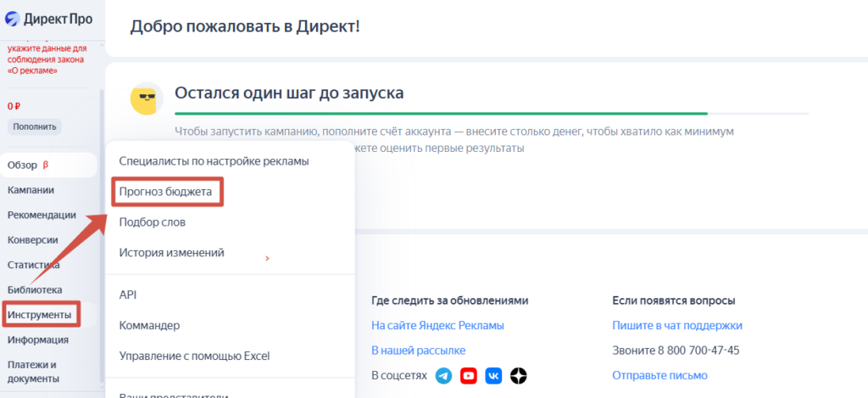Click the 0 ₽ balance value

14,106
